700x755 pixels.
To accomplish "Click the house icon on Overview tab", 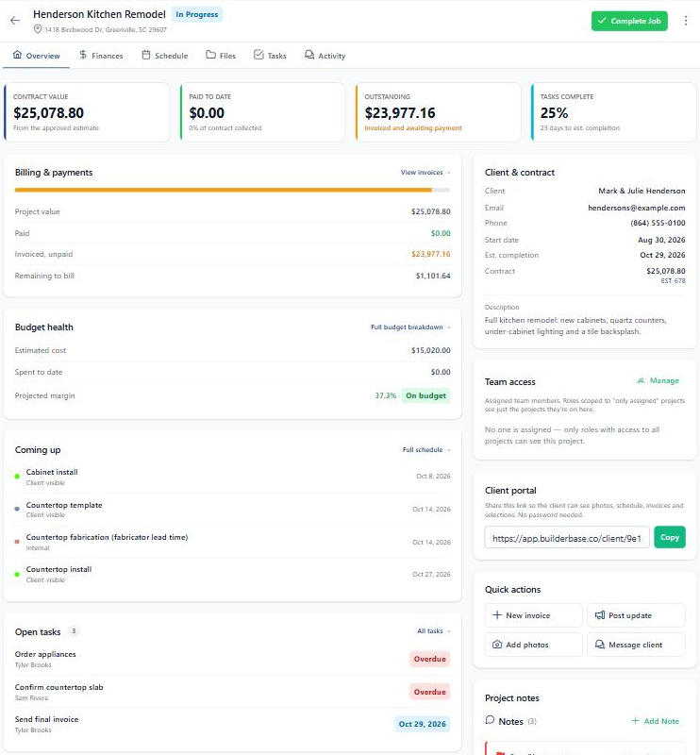I will (17, 55).
